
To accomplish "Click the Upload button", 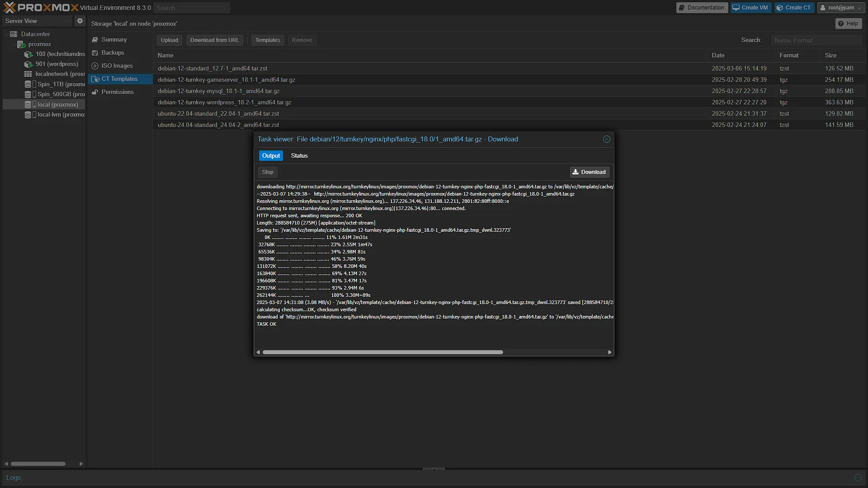I will coord(170,40).
